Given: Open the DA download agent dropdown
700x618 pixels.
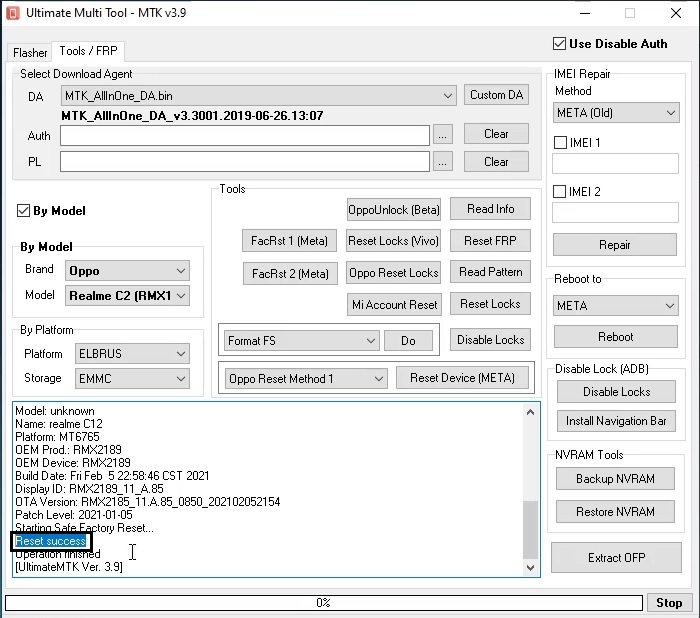Looking at the screenshot, I should coord(258,96).
